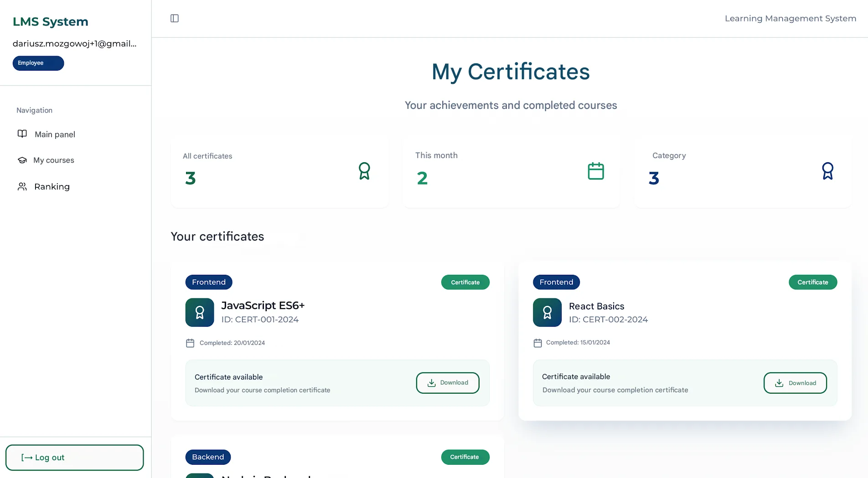Viewport: 868px width, 478px height.
Task: Click the Log out button
Action: point(74,457)
